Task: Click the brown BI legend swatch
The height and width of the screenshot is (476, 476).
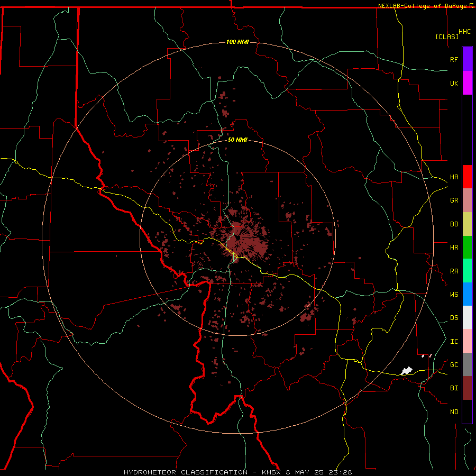Action: click(x=467, y=388)
